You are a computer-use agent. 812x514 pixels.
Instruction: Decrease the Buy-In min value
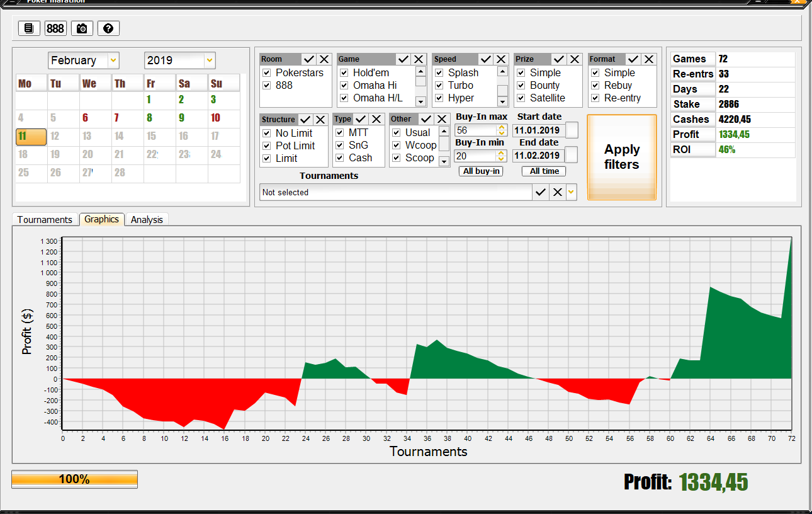[502, 159]
